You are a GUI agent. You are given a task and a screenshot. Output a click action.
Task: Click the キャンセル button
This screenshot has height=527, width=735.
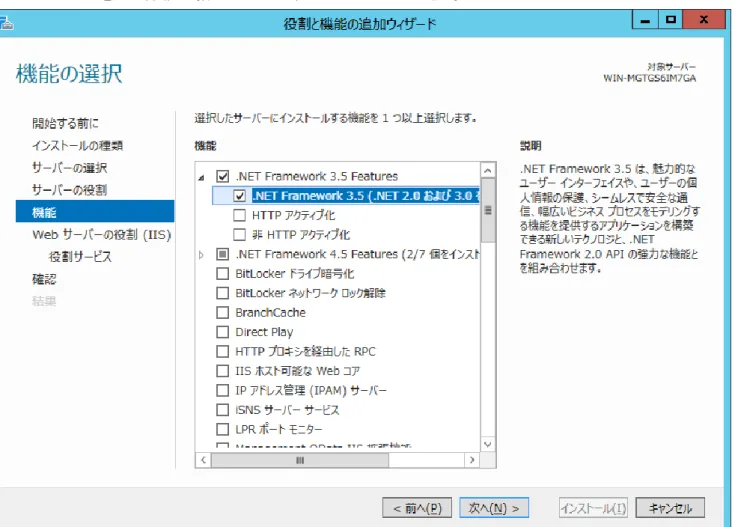tap(670, 508)
